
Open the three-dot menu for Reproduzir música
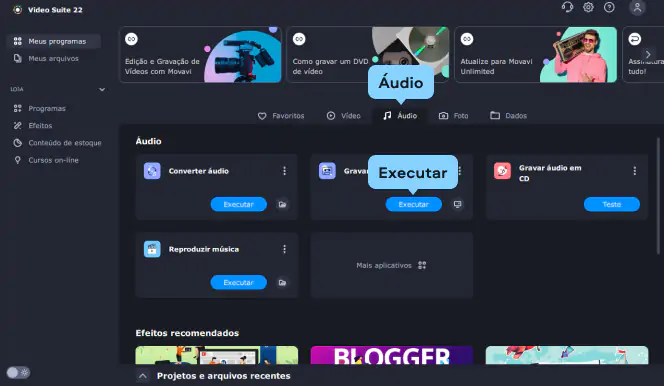pyautogui.click(x=285, y=249)
